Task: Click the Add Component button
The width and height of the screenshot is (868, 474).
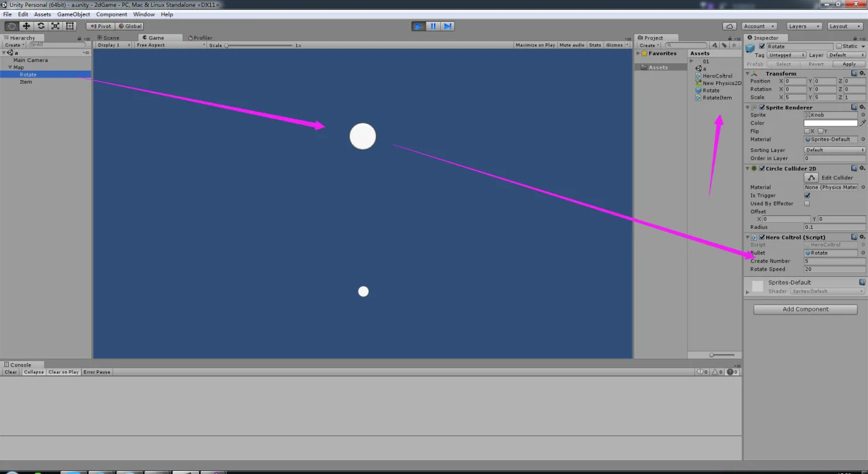Action: (805, 309)
